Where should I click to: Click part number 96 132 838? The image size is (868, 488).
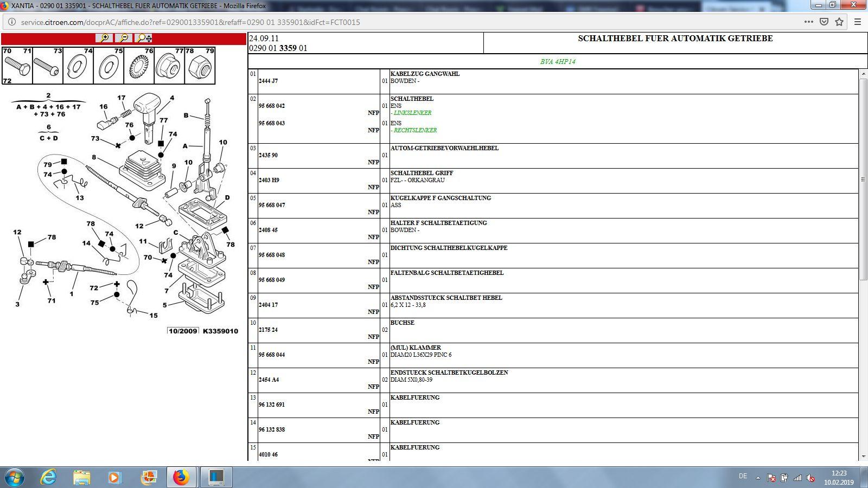[x=272, y=429]
